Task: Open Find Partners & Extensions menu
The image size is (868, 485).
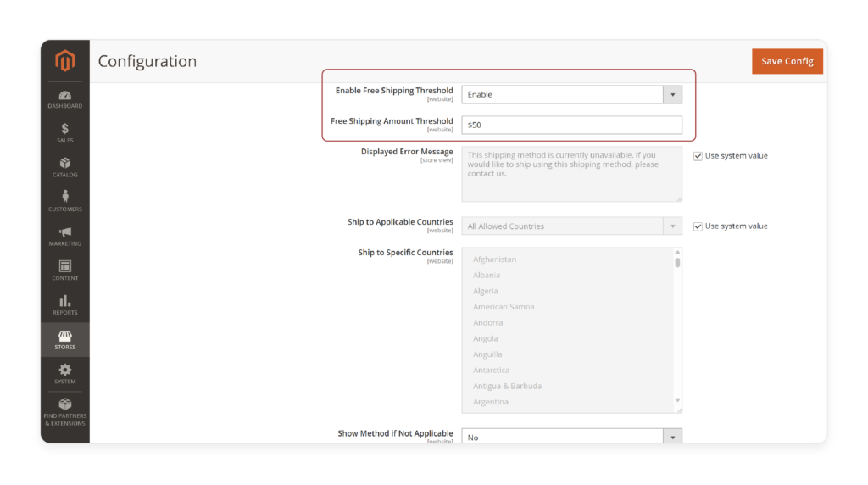Action: click(65, 410)
